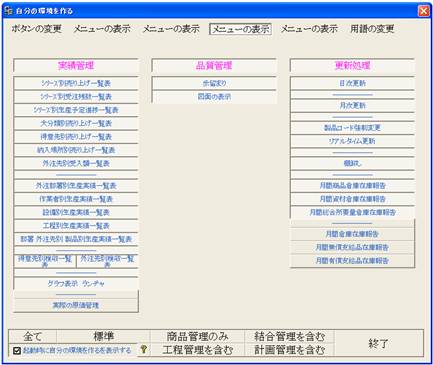Click グラフ表示 ランチャ button
The image size is (433, 365).
click(76, 283)
